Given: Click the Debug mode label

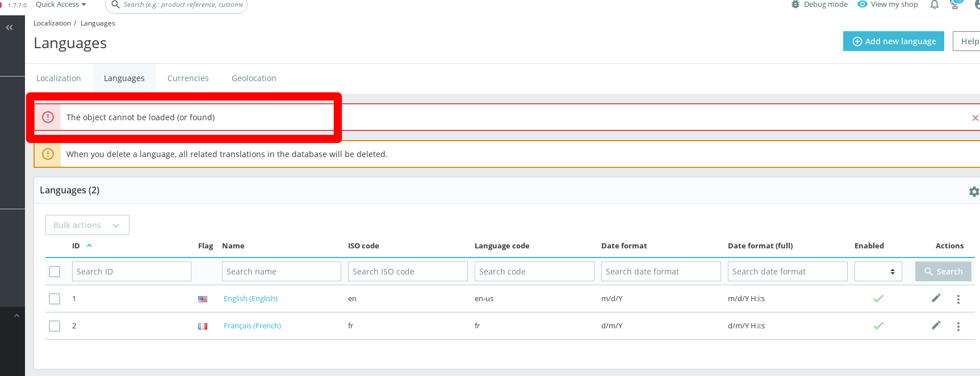Looking at the screenshot, I should pos(826,5).
